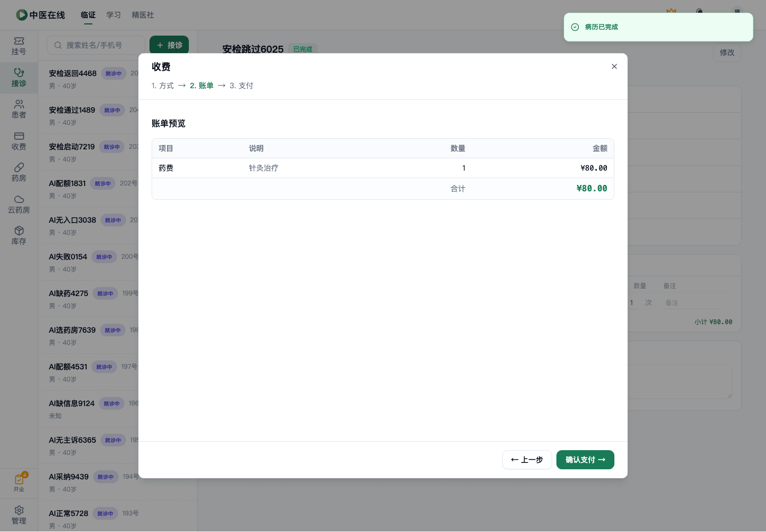Image resolution: width=766 pixels, height=532 pixels.
Task: Select step 2. 账单
Action: click(x=202, y=86)
